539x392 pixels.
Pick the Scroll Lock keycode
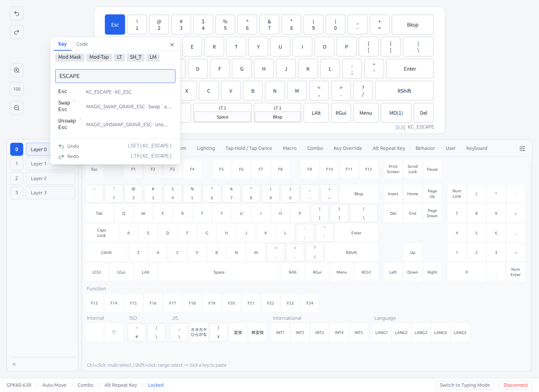[412, 169]
